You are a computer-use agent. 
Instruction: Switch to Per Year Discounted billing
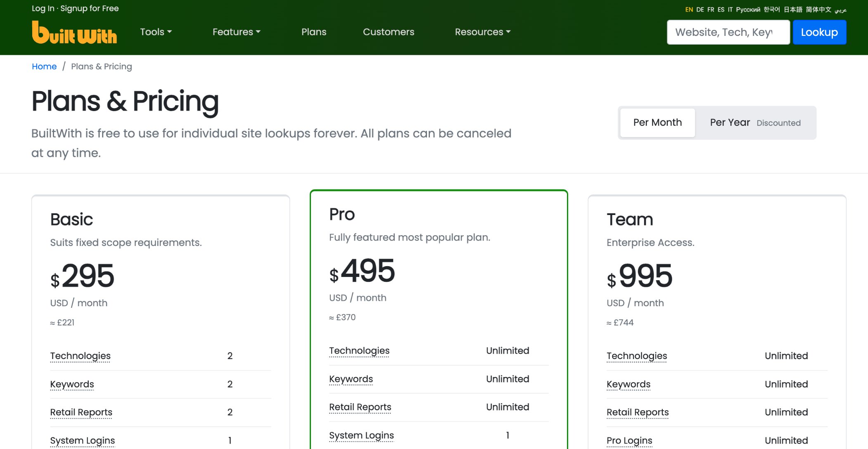click(755, 123)
